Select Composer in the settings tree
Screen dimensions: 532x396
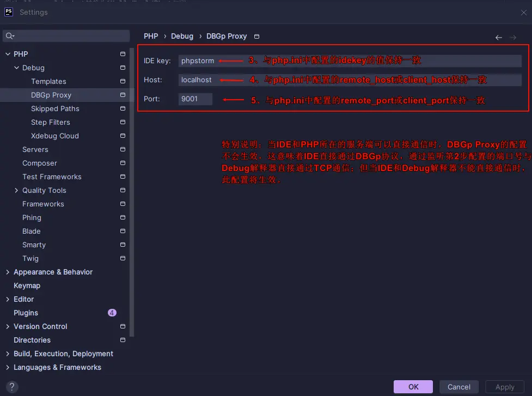pyautogui.click(x=39, y=163)
